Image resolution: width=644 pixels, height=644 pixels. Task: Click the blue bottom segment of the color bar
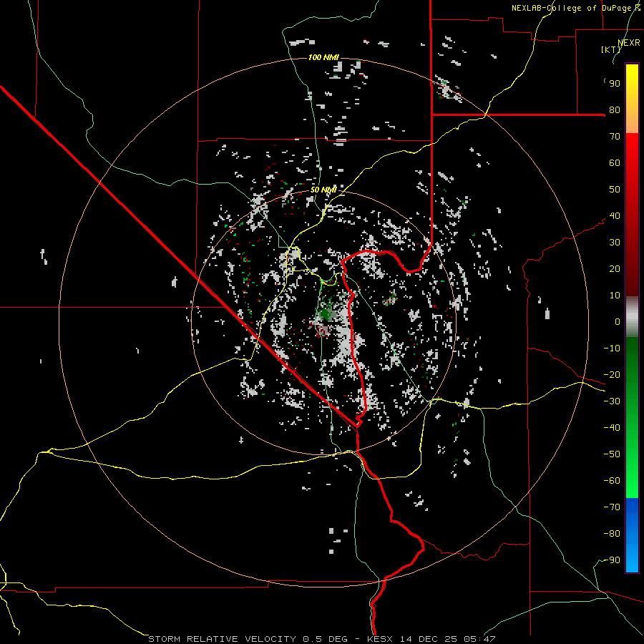[x=632, y=535]
